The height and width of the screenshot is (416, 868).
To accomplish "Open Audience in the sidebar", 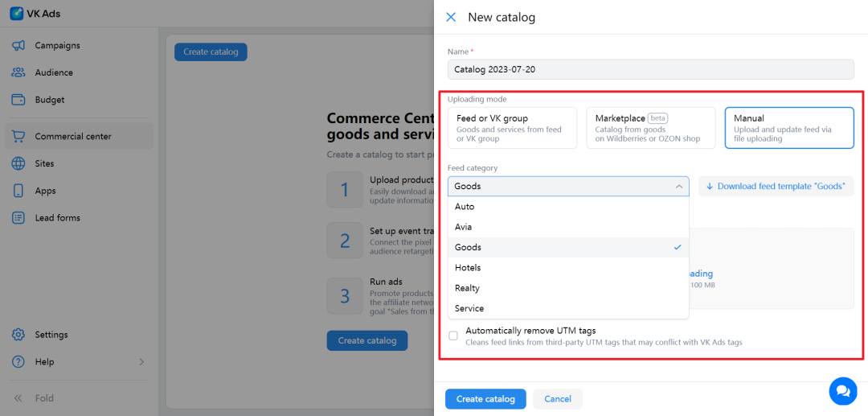I will [x=79, y=72].
